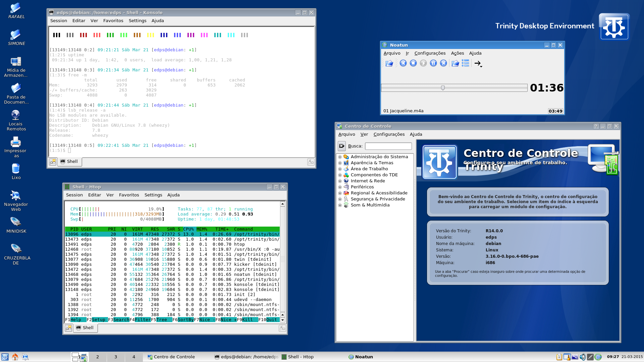This screenshot has height=362, width=644.
Task: Expand Área de Trabalho category
Action: click(x=340, y=169)
